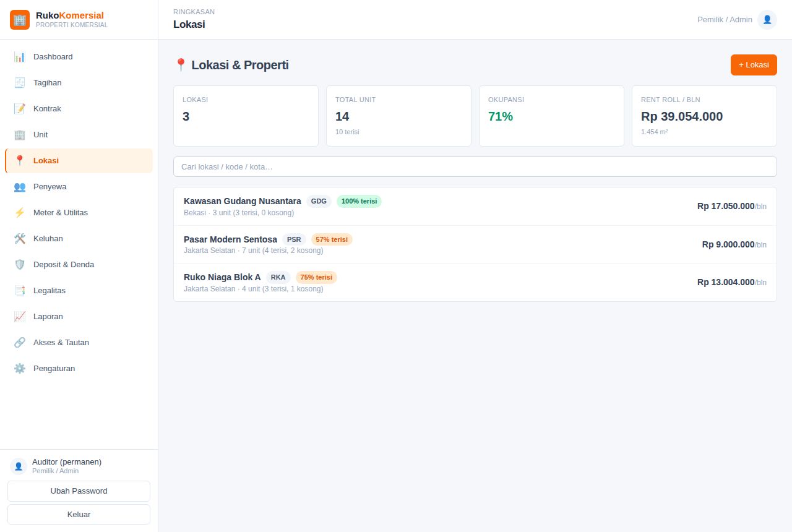Click the 100% terisi badge

pos(359,201)
